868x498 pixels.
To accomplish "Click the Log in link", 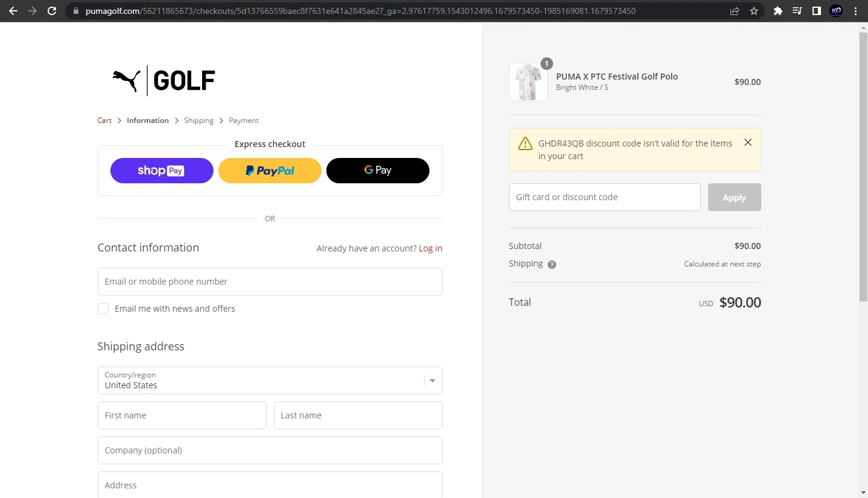I will tap(430, 248).
